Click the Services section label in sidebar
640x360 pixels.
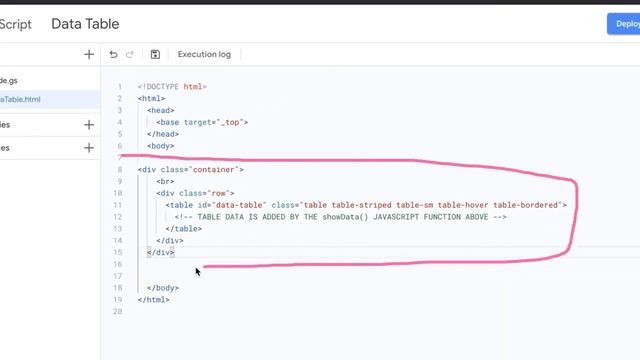pyautogui.click(x=5, y=148)
